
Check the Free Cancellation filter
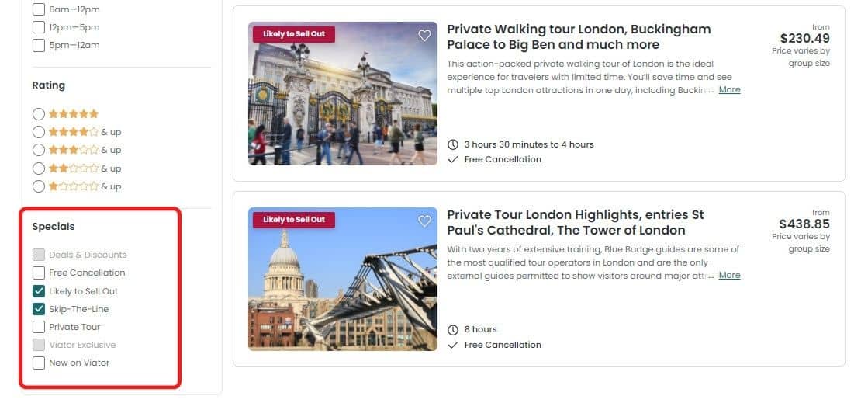39,273
